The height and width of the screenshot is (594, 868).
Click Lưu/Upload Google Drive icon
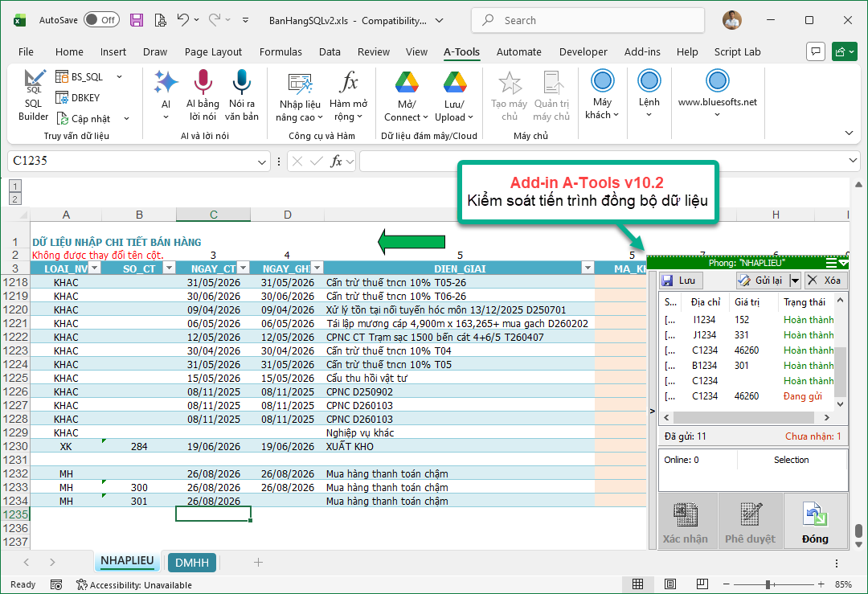(454, 83)
